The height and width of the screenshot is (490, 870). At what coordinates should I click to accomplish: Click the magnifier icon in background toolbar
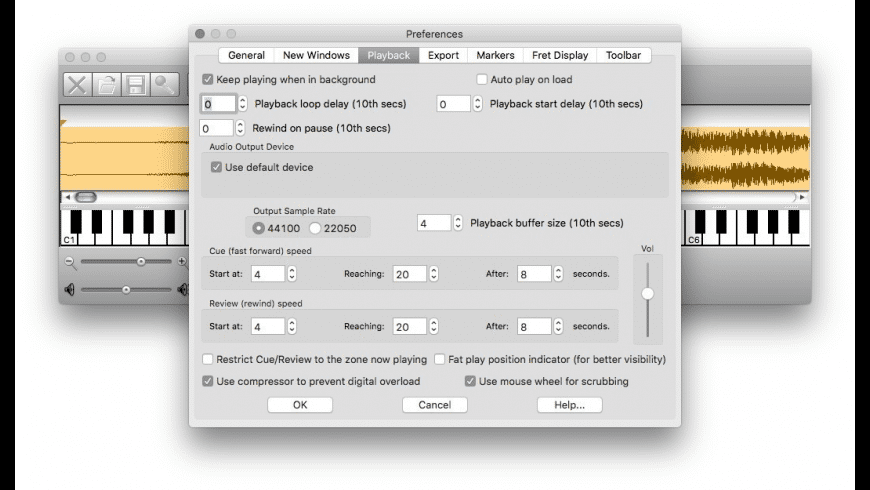165,85
